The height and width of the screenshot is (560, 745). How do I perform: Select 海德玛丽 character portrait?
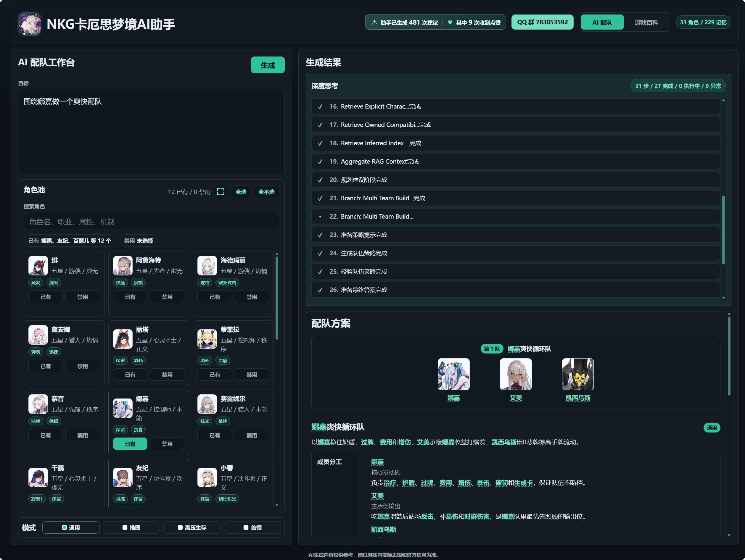click(207, 266)
